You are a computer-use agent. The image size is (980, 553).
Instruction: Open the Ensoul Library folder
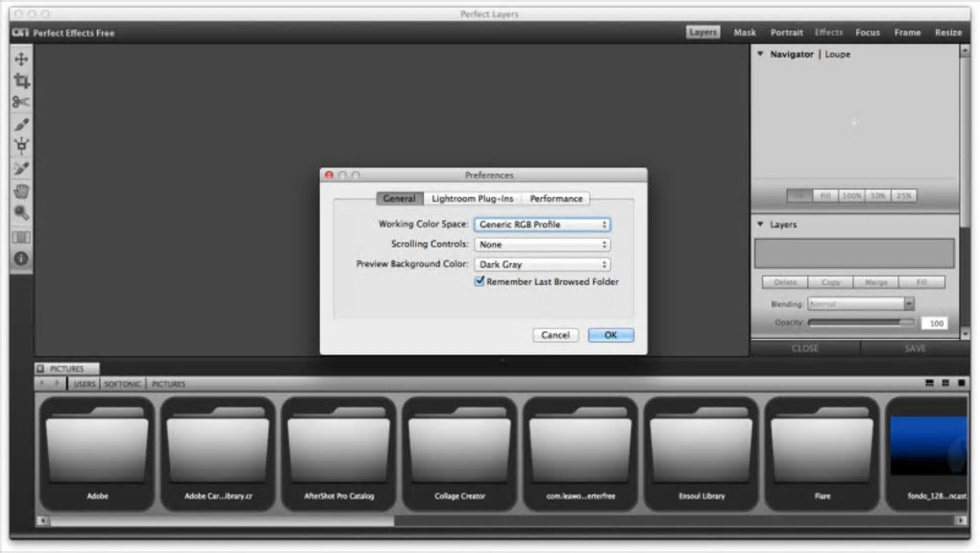[701, 454]
